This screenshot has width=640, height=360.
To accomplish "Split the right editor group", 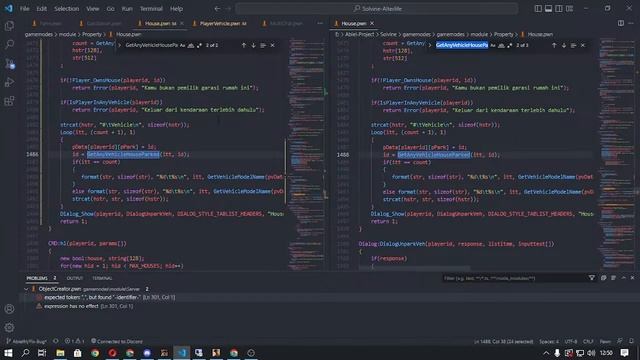I will pos(620,23).
